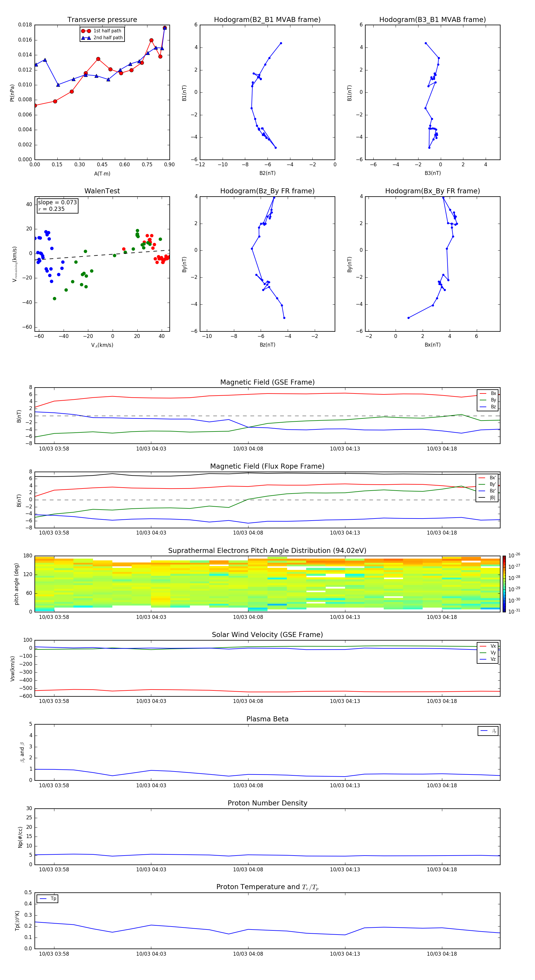Click the '10^-26' color bar label
The height and width of the screenshot is (980, 535).
pyautogui.click(x=514, y=555)
